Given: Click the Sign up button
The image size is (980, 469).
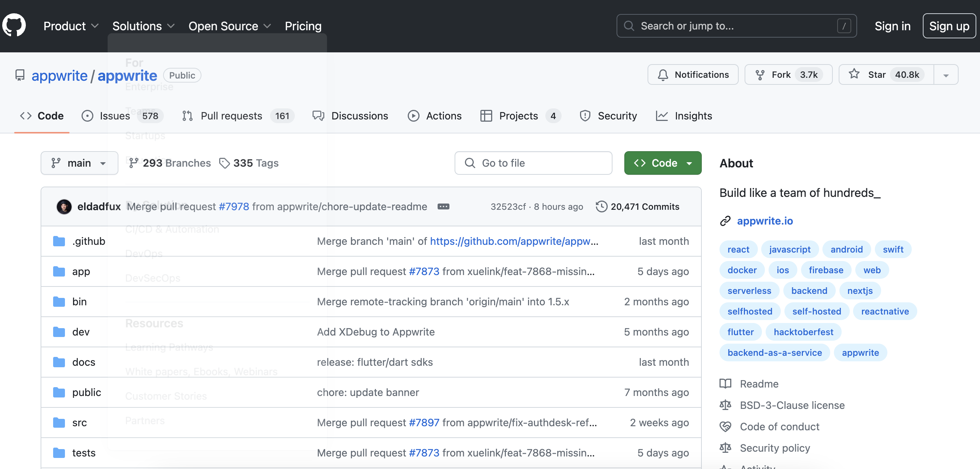Looking at the screenshot, I should pos(949,26).
